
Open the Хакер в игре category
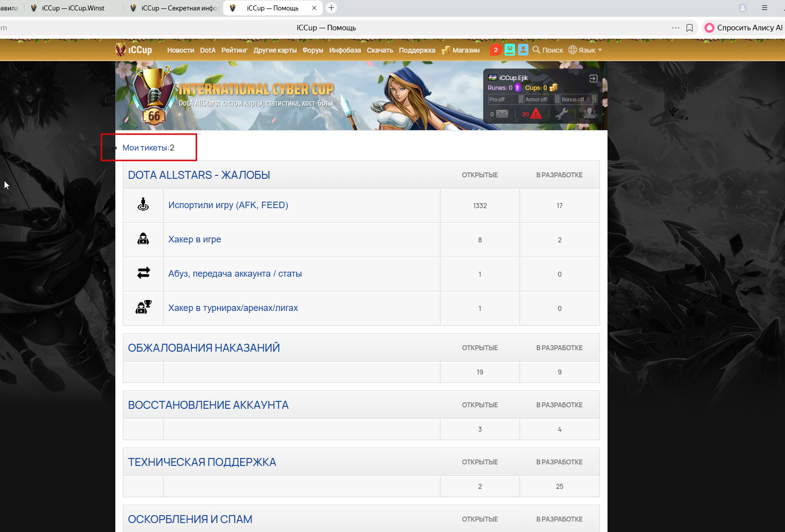point(194,239)
